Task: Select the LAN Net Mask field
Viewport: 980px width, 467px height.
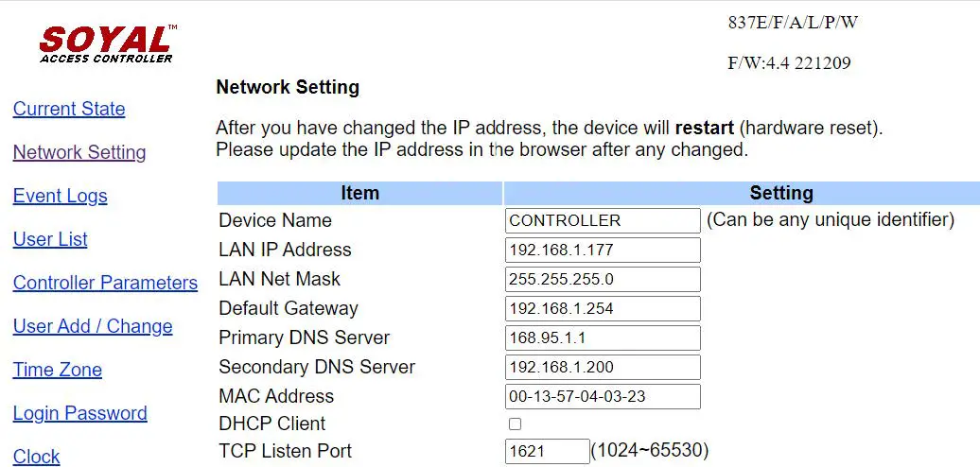Action: 603,279
